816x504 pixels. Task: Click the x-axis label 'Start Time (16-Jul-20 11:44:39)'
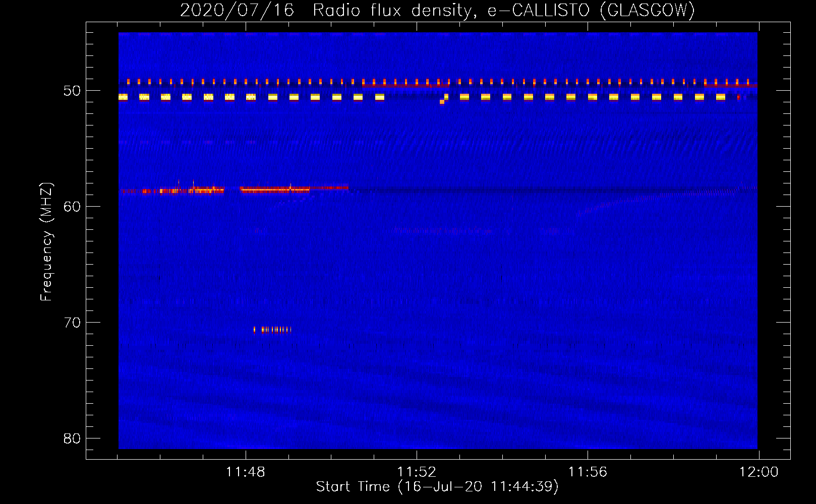(437, 487)
